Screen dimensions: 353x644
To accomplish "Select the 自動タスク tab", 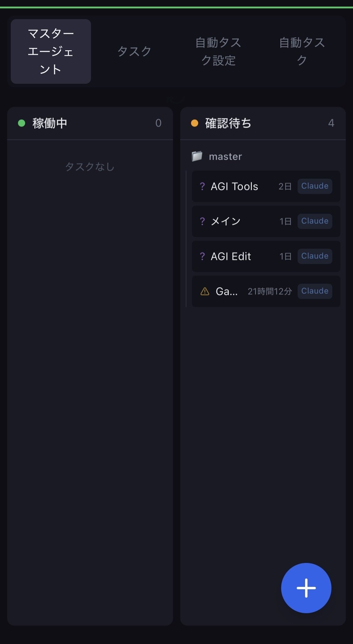I will coord(302,51).
